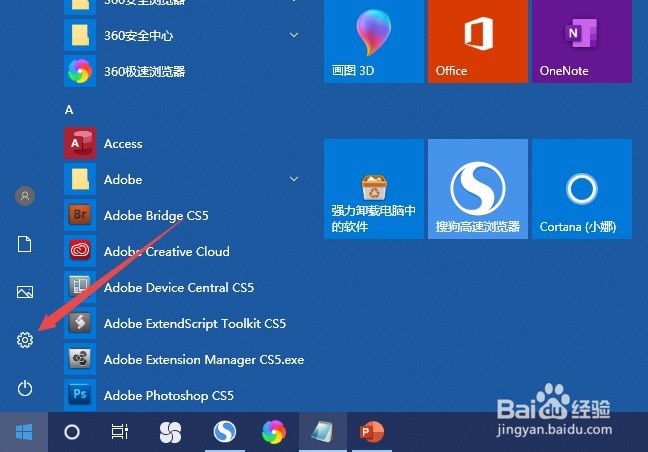Click the letter A section header
The height and width of the screenshot is (452, 648).
pyautogui.click(x=69, y=109)
